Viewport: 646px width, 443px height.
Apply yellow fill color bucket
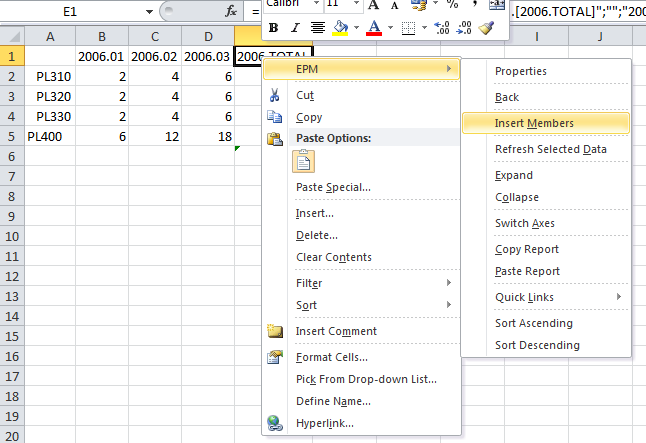[340, 28]
